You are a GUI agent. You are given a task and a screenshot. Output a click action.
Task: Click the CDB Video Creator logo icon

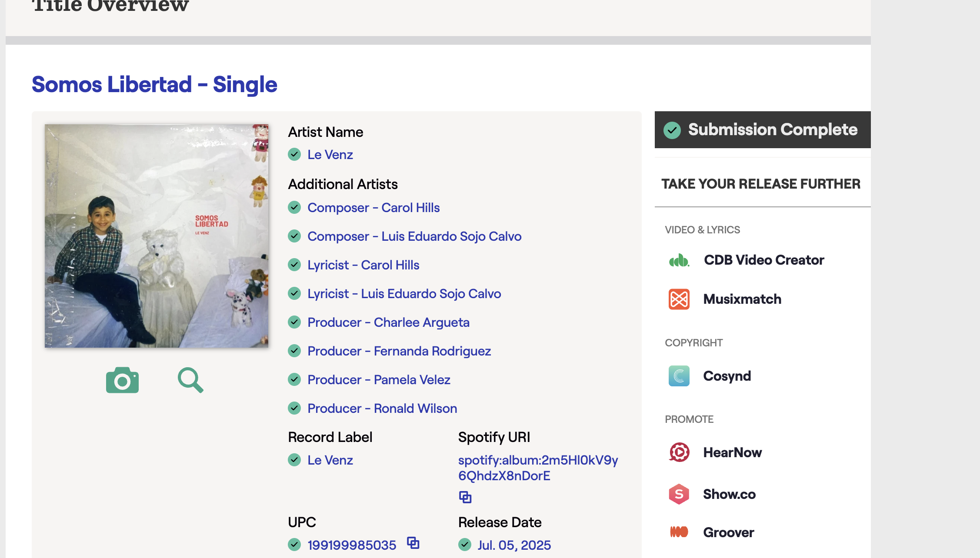(679, 260)
